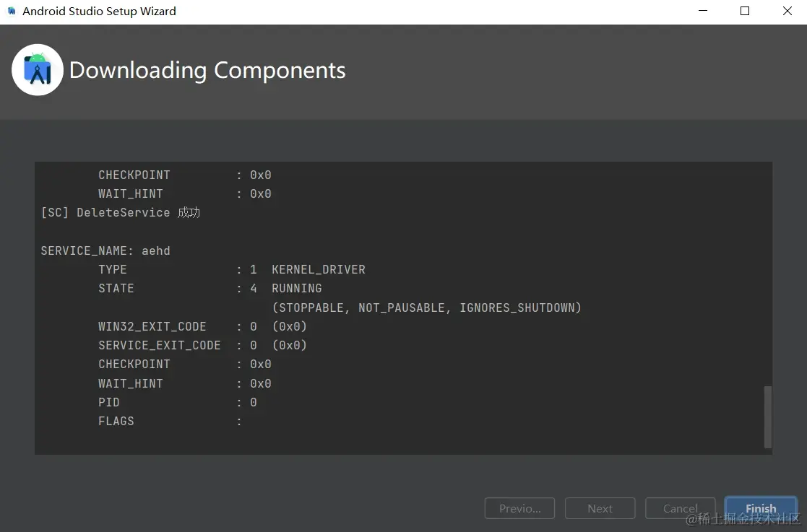Click the small Android Studio title bar icon

click(12, 11)
